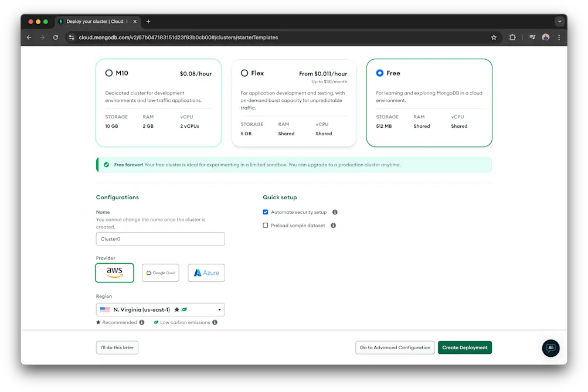Go to Advanced Configuration
The height and width of the screenshot is (392, 588).
395,347
